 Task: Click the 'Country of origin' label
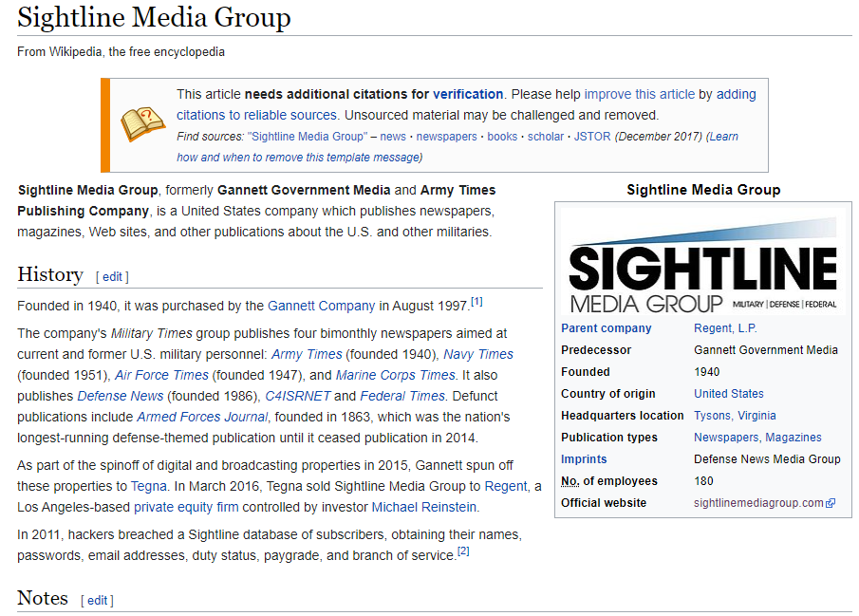pos(608,394)
